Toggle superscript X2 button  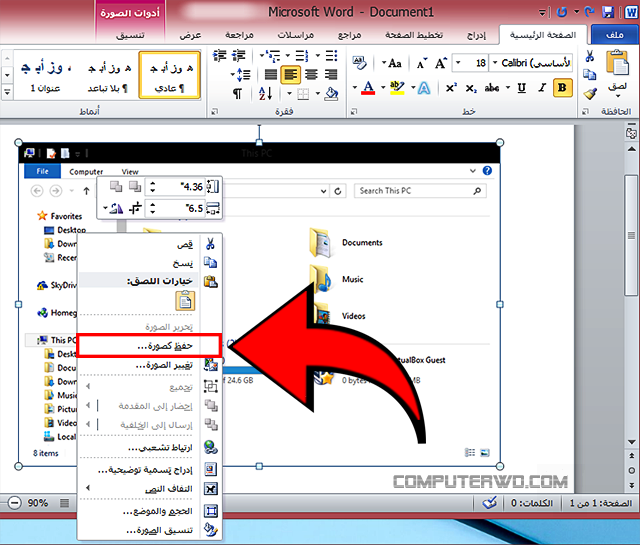[451, 88]
